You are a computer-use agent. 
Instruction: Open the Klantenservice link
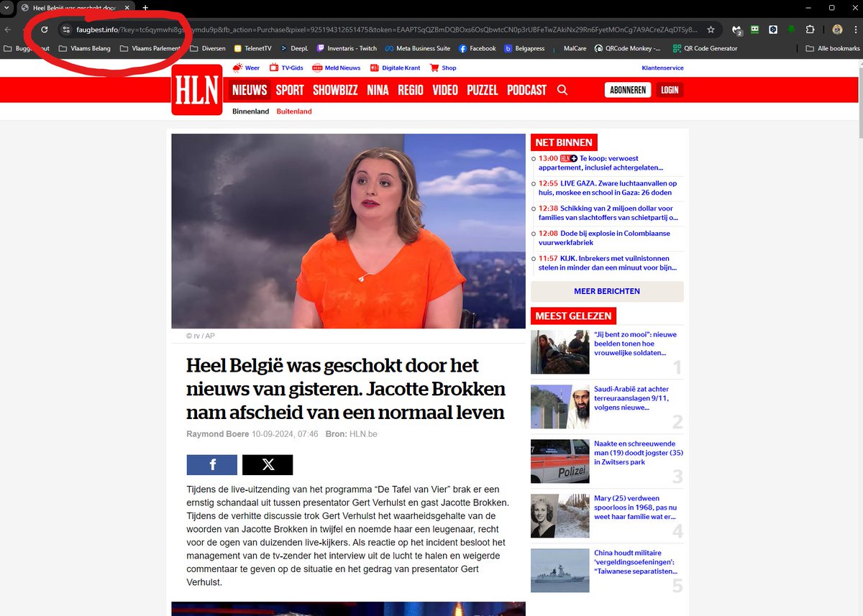point(662,68)
